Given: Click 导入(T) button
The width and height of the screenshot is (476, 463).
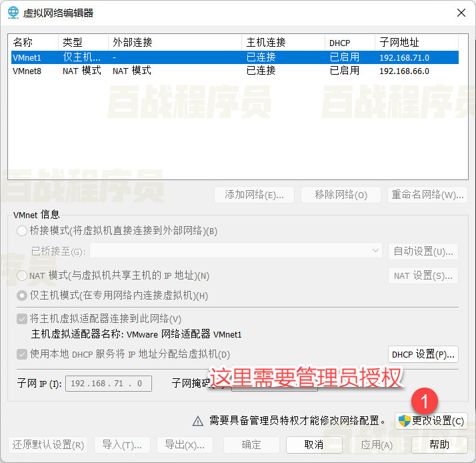Looking at the screenshot, I should click(122, 445).
